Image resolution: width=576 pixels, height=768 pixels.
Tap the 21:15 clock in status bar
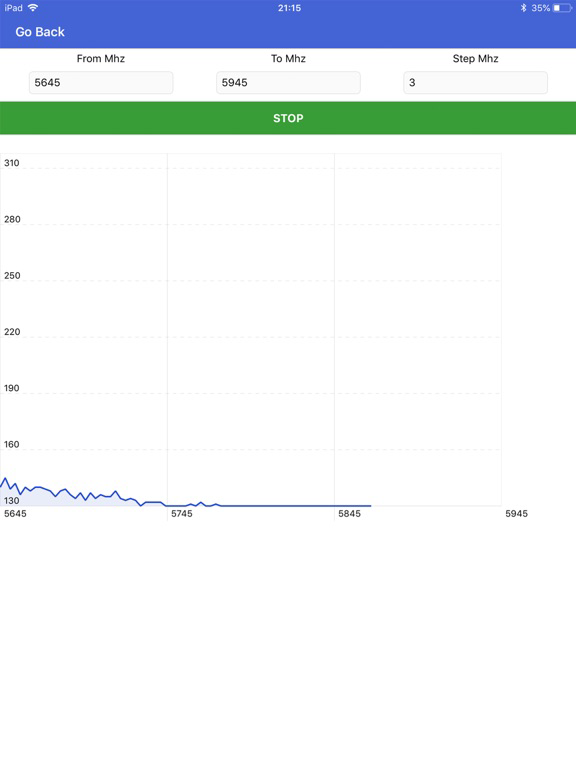pyautogui.click(x=289, y=8)
